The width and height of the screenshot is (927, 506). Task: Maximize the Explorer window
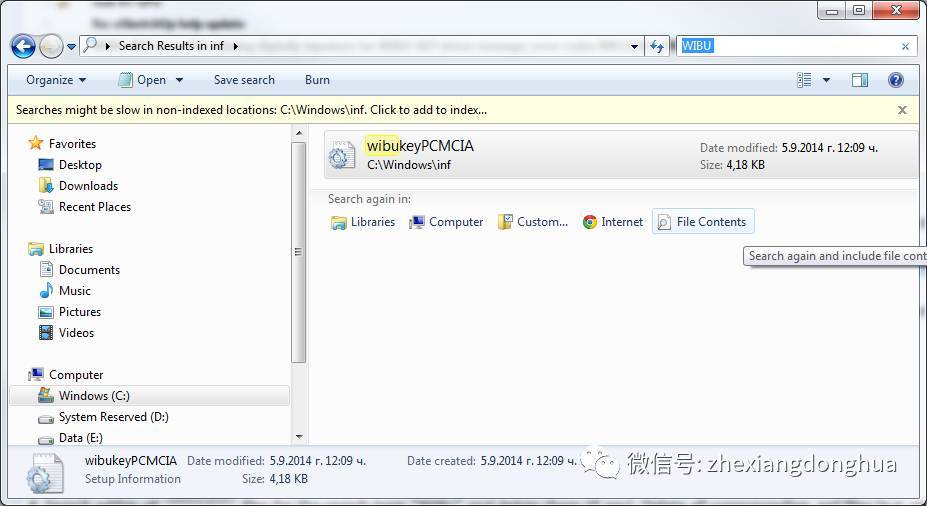(858, 10)
